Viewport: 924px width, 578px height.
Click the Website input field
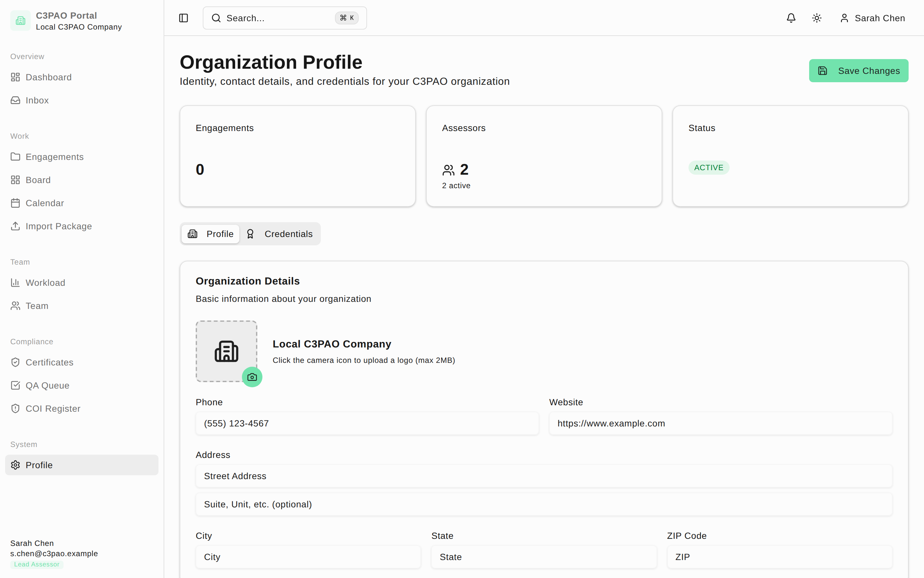(721, 424)
